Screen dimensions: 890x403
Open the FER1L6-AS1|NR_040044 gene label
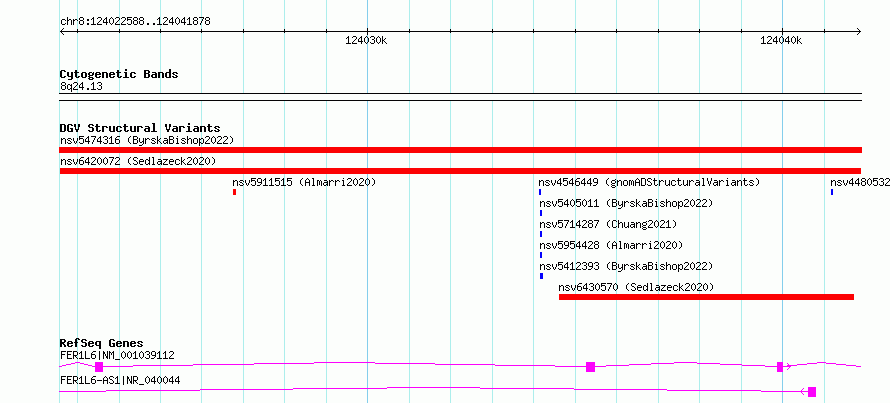pos(120,380)
